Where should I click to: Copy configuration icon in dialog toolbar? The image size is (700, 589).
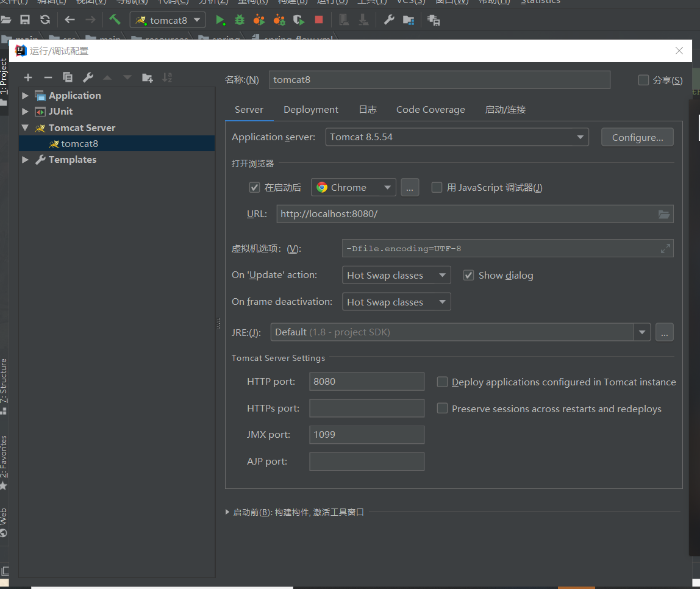tap(68, 77)
